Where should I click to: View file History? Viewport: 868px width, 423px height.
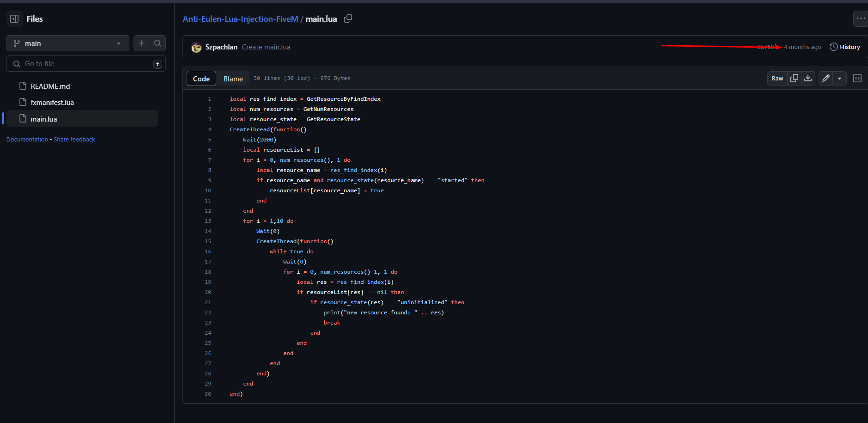click(x=845, y=47)
